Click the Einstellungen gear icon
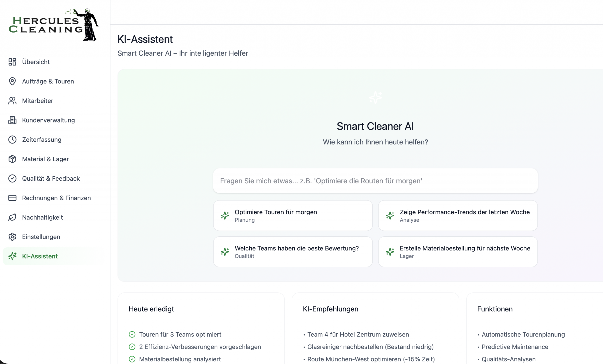603x364 pixels. tap(12, 237)
